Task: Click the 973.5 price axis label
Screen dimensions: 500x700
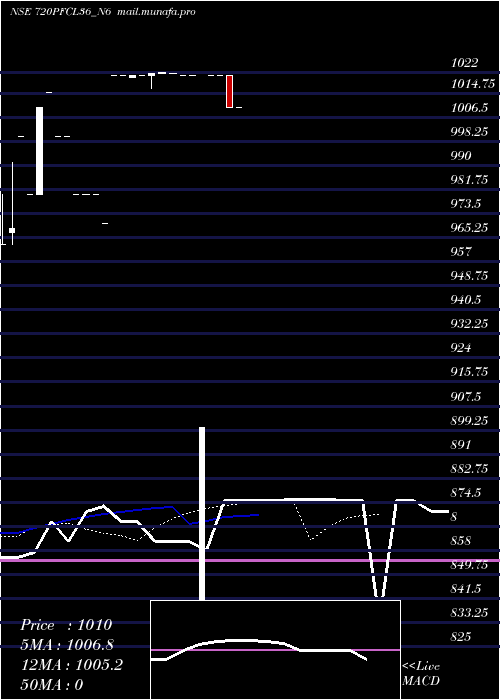Action: 466,204
